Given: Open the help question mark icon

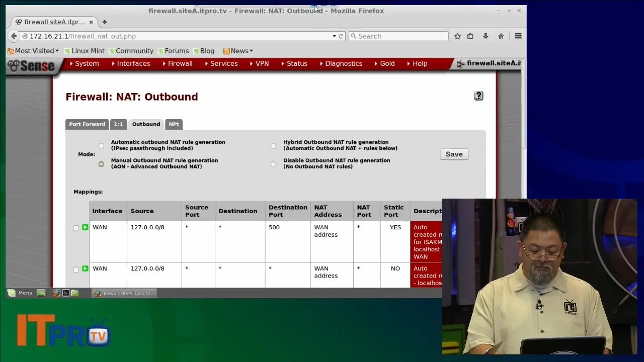Looking at the screenshot, I should point(478,96).
